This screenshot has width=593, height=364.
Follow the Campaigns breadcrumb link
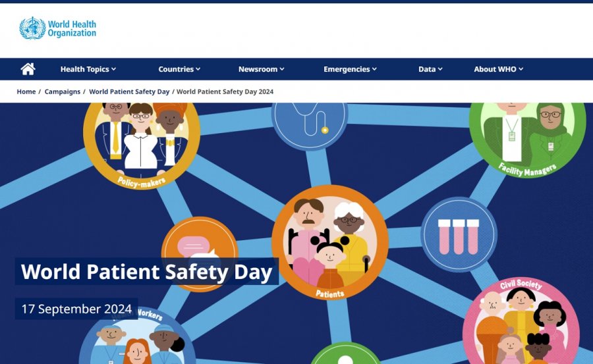point(63,91)
